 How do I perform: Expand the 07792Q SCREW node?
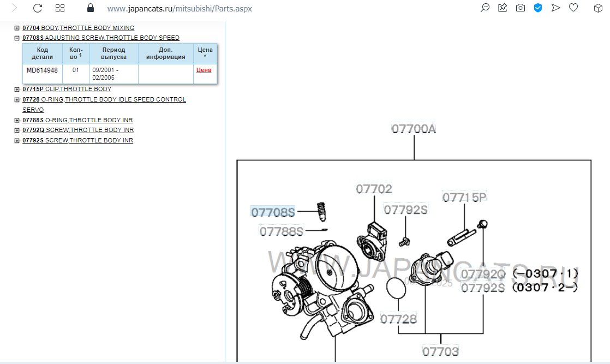click(17, 130)
